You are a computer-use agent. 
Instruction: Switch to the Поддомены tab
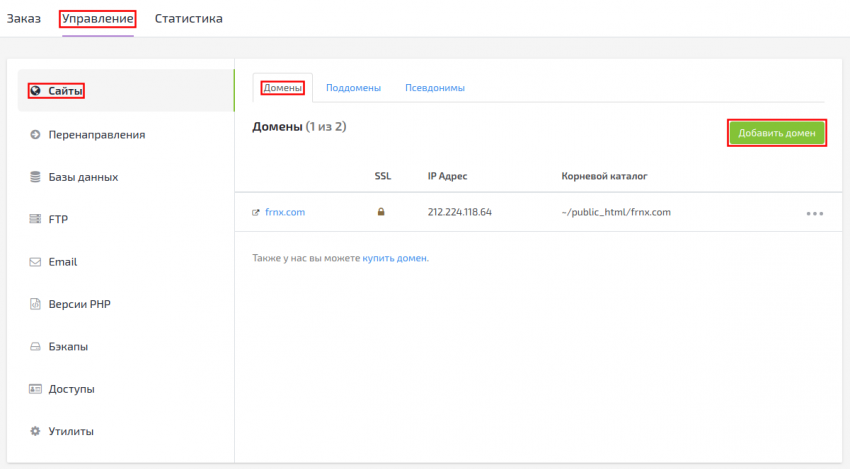(x=353, y=88)
